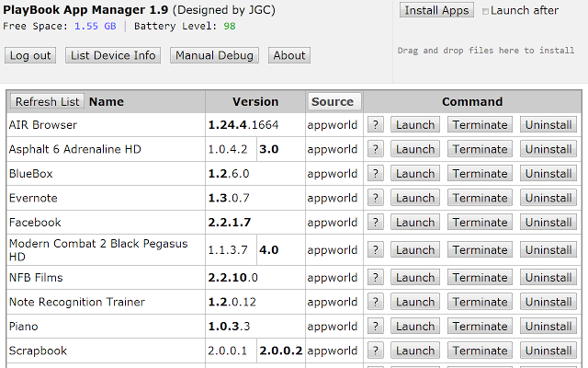Terminate Piano

(x=480, y=327)
